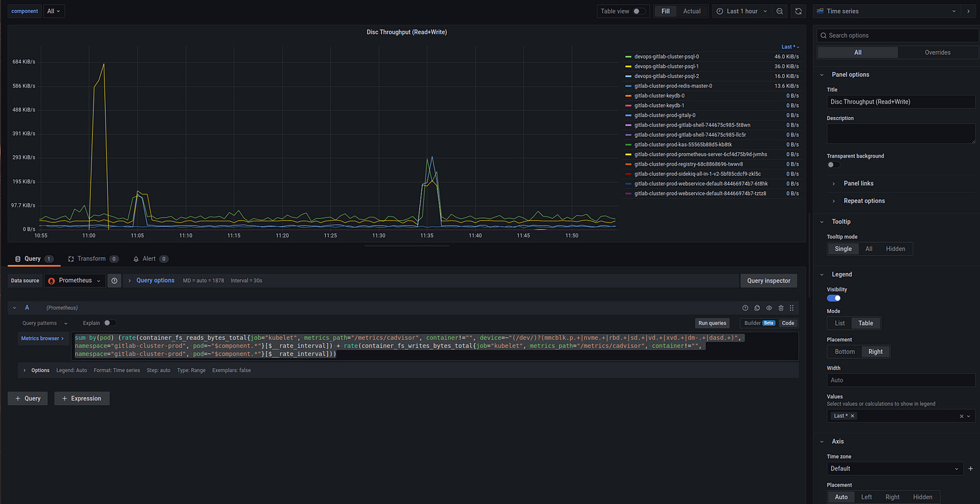Viewport: 980px width, 504px height.
Task: Click devops-gitlab-cluster-psql-1 color swatch
Action: pyautogui.click(x=629, y=67)
